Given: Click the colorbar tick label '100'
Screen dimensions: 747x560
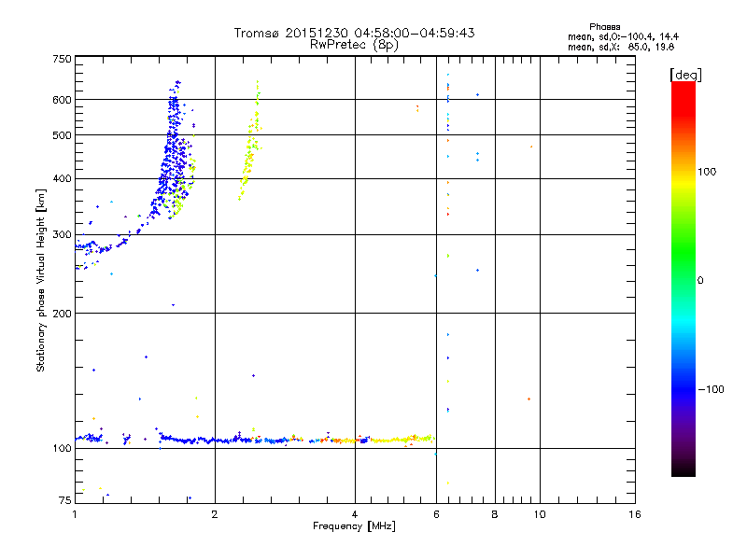Looking at the screenshot, I should pos(707,172).
